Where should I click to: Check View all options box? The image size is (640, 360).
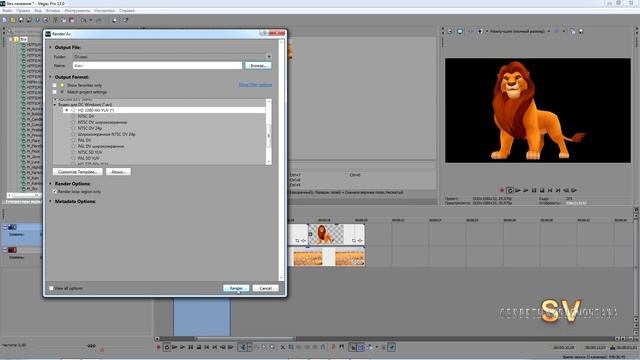pos(51,288)
